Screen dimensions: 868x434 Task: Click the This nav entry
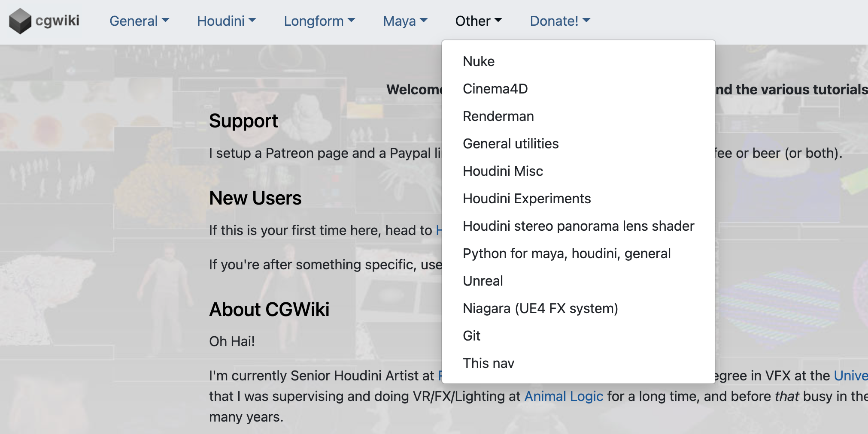[578, 363]
